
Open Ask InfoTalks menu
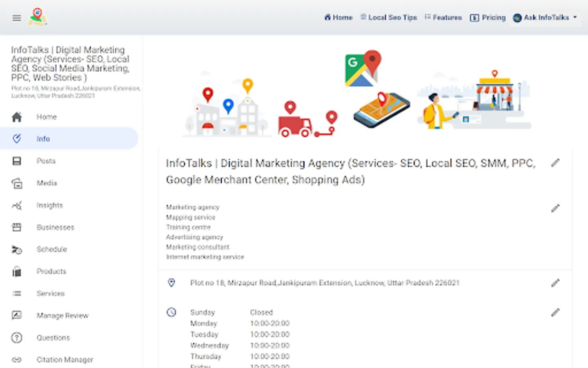[545, 18]
